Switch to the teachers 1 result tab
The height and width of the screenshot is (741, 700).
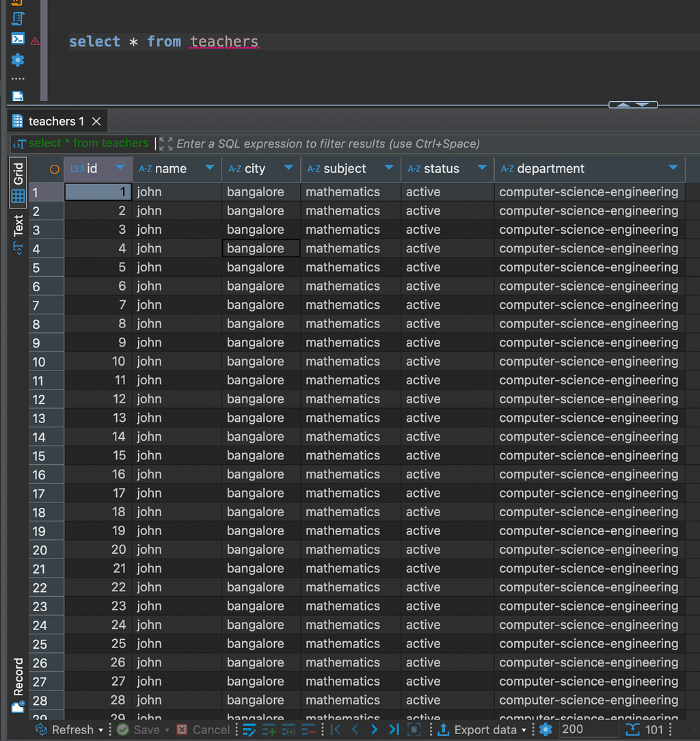coord(56,121)
